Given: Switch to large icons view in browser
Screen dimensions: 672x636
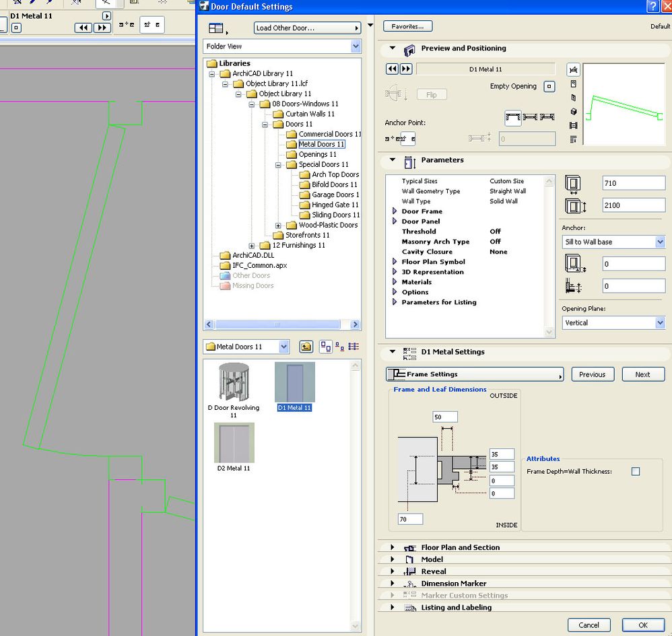Looking at the screenshot, I should (326, 347).
